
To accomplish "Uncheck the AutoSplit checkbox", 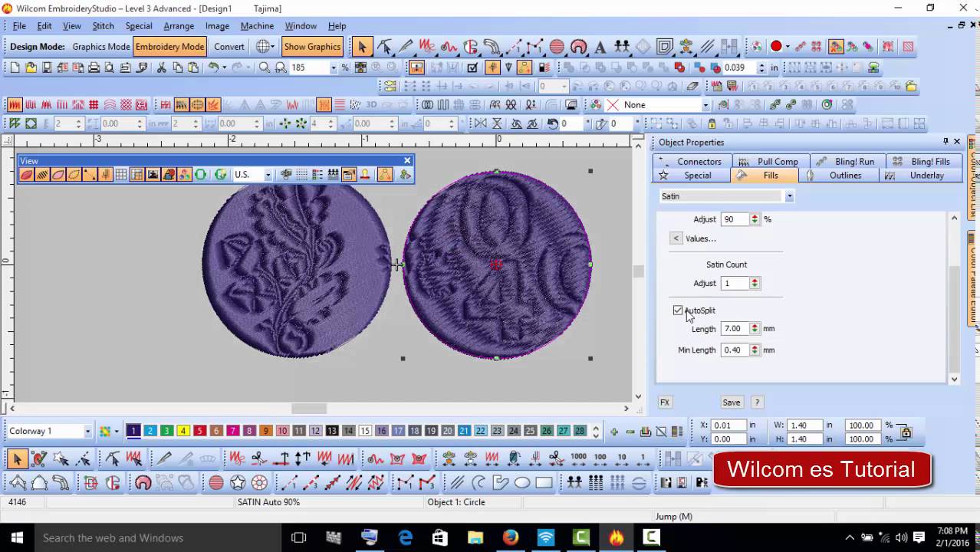I will coord(678,310).
